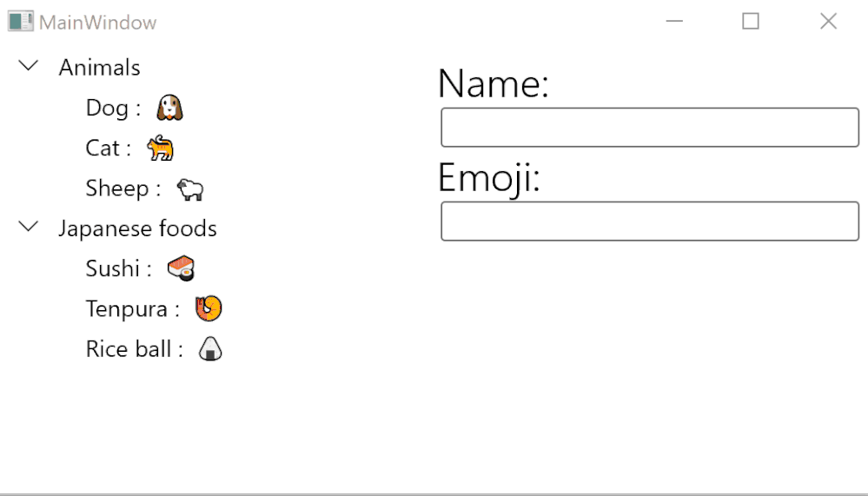
Task: Maximize the MainWindow window
Action: 751,22
